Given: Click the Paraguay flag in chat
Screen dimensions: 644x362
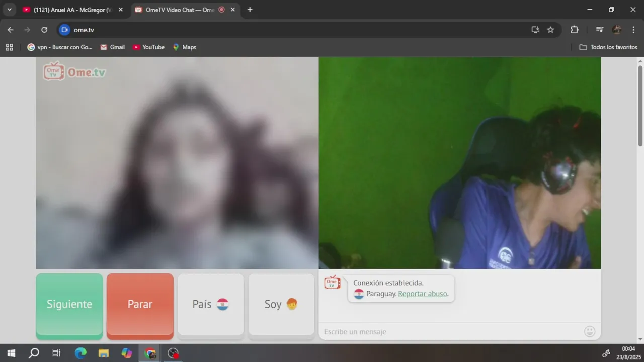Looking at the screenshot, I should click(359, 294).
